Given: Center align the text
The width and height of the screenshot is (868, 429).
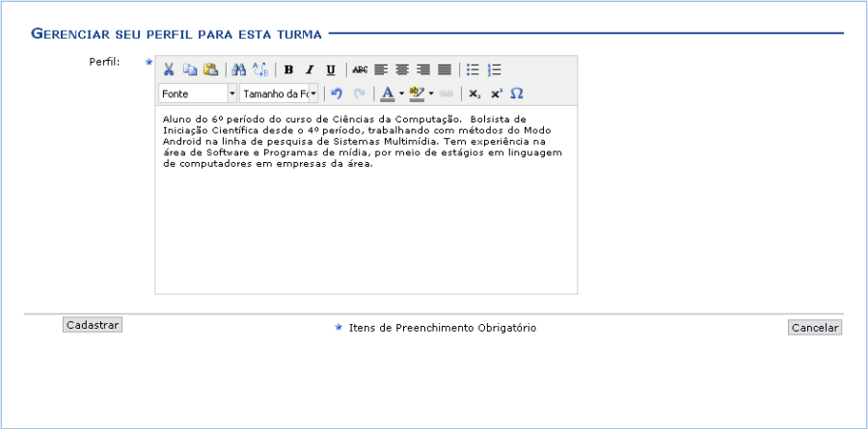Looking at the screenshot, I should coord(402,69).
